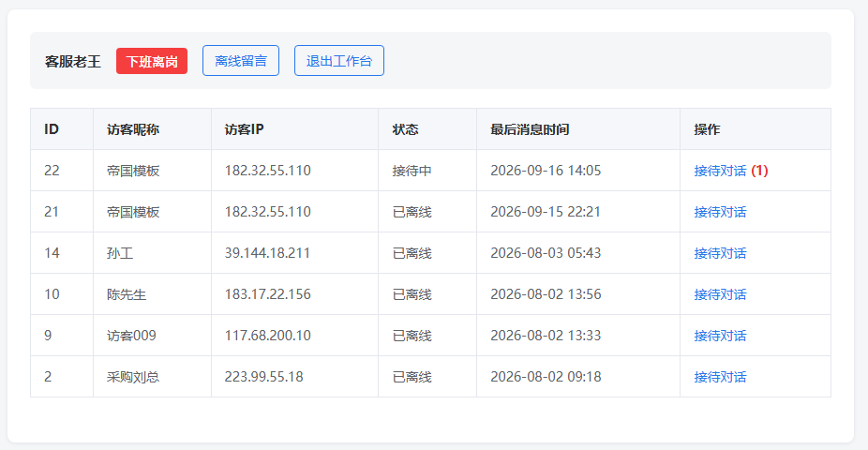Viewport: 868px width, 450px height.
Task: Click timestamp 2026-08-03 05:43
Action: [546, 253]
